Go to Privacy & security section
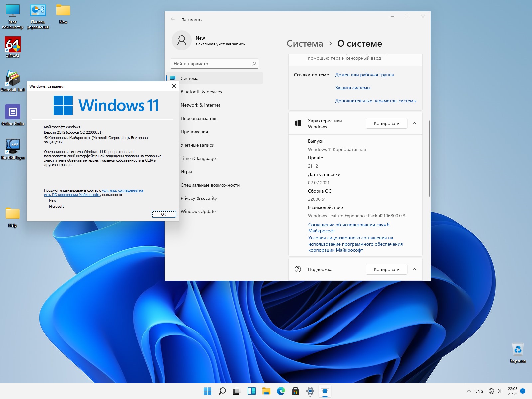Image resolution: width=532 pixels, height=399 pixels. pos(199,198)
